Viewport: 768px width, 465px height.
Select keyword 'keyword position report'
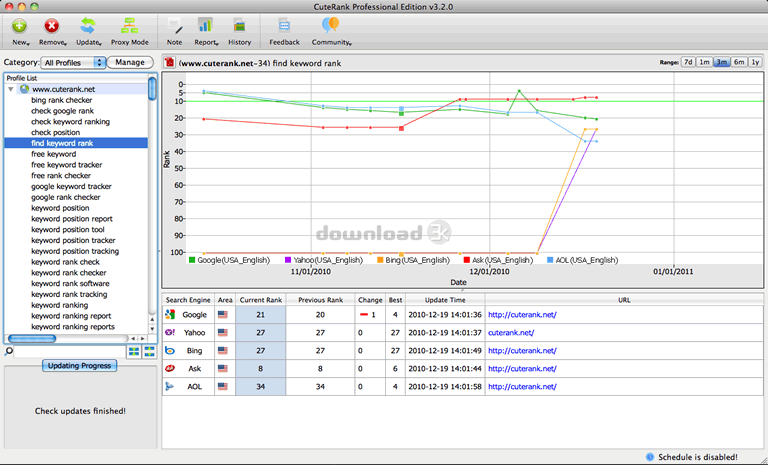[72, 219]
